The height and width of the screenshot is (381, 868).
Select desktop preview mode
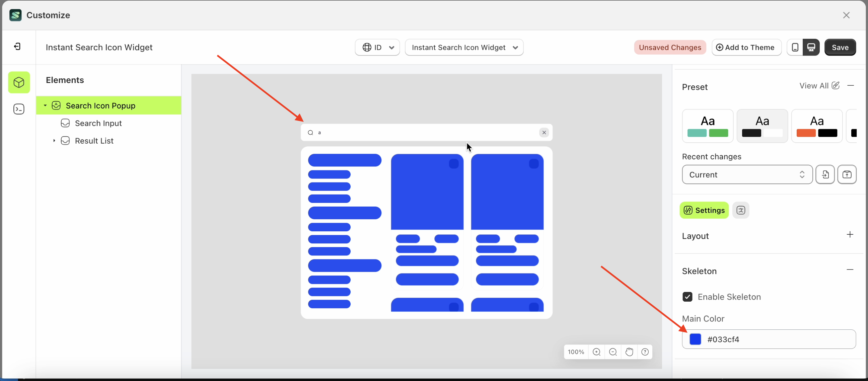tap(811, 47)
